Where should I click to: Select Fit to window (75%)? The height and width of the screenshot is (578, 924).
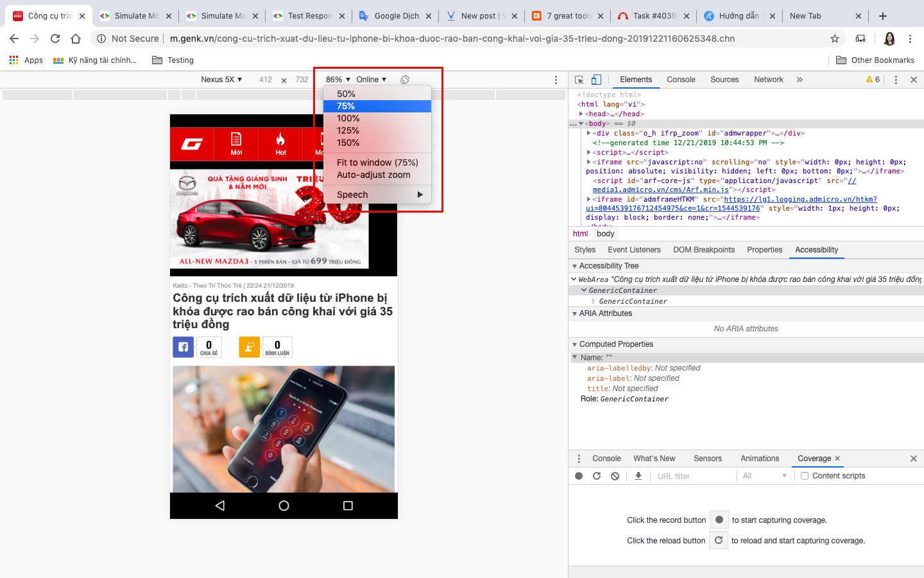(x=377, y=162)
